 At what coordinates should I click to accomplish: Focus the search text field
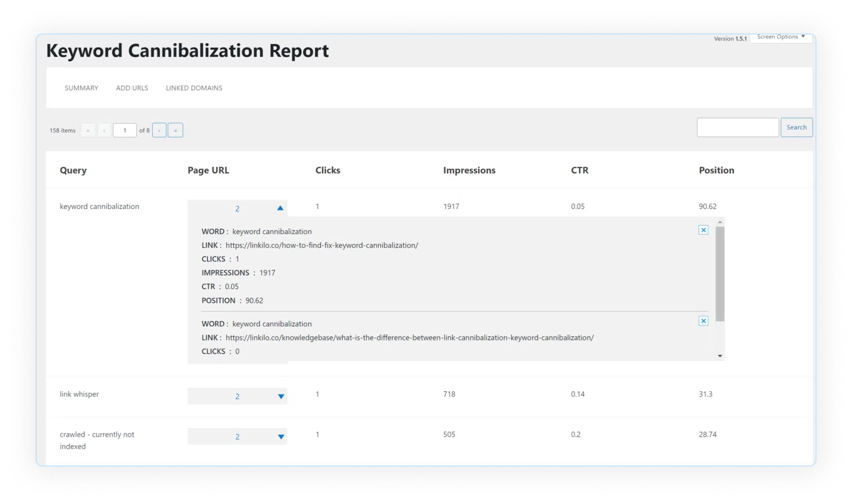coord(737,128)
